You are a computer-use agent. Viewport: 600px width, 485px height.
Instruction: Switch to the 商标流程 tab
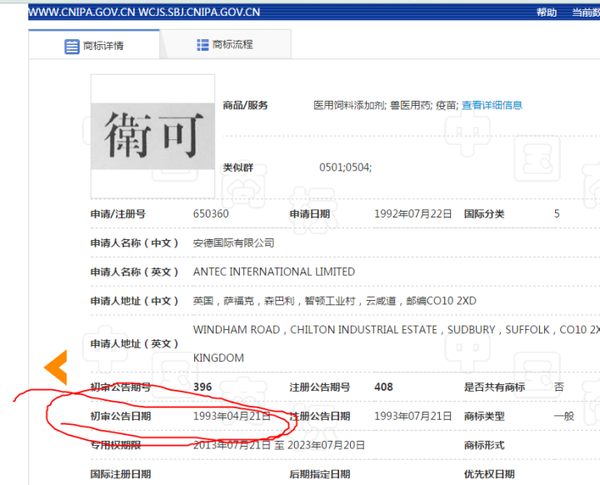225,45
